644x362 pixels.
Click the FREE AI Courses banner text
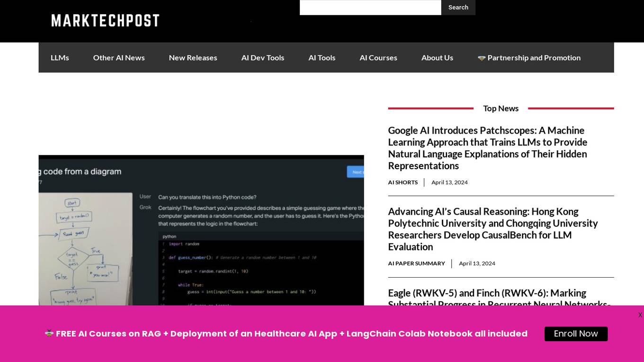(286, 334)
